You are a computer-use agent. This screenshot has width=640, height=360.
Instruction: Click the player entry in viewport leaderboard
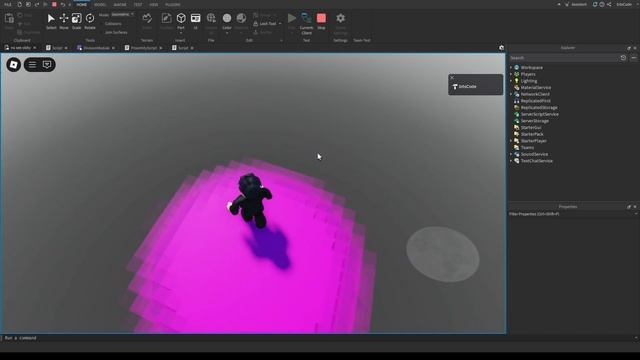[x=476, y=87]
